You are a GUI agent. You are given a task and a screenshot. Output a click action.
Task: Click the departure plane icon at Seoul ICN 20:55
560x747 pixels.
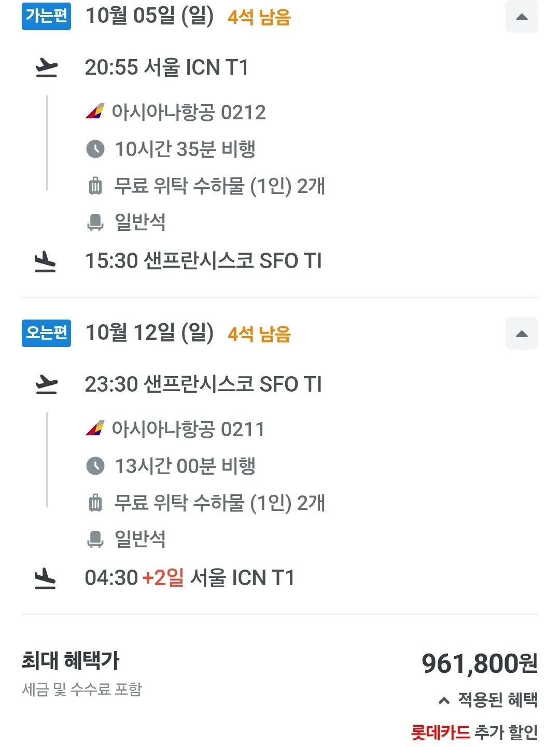(x=46, y=67)
